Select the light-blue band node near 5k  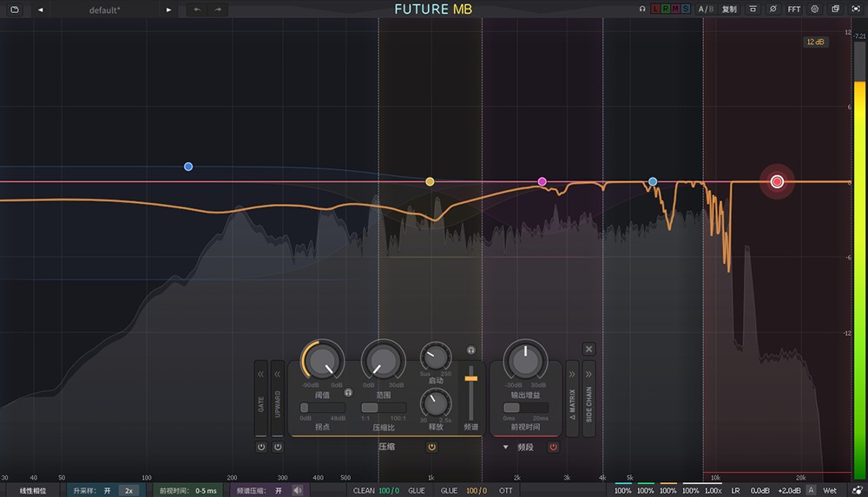653,181
